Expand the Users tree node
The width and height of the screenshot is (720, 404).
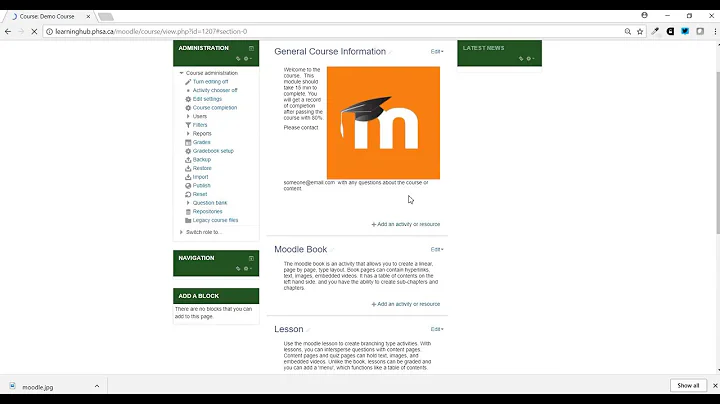pos(188,117)
